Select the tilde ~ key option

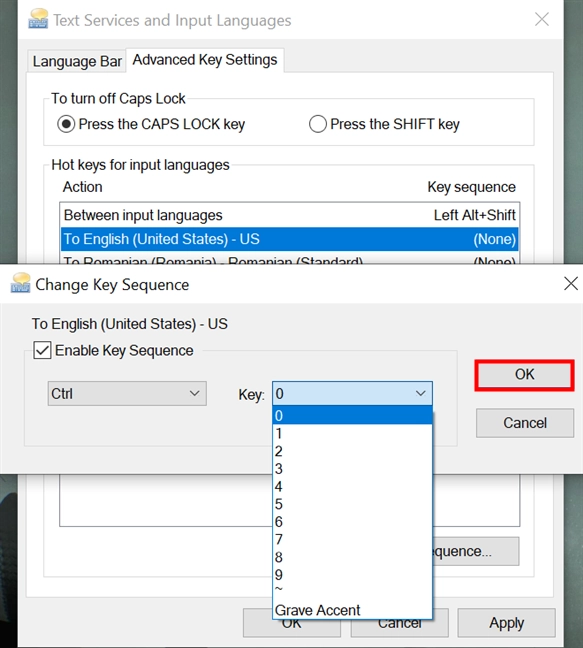pos(352,592)
